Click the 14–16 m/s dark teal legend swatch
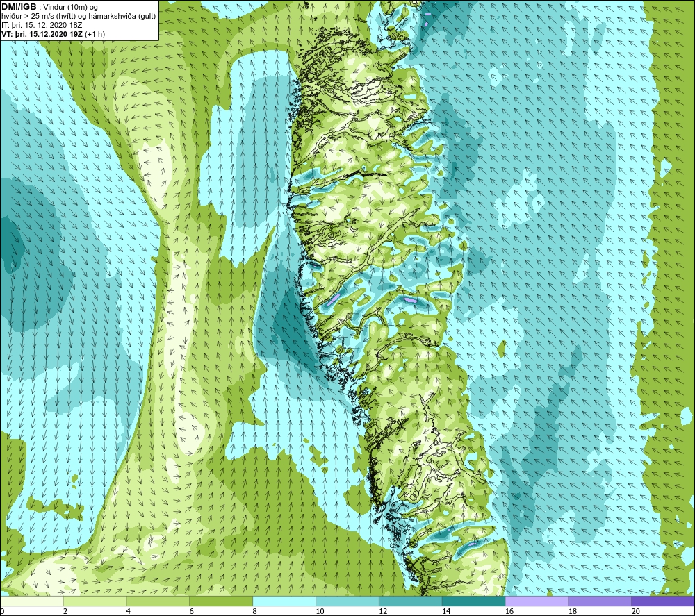Viewport: 695px width, 616px height. [x=473, y=601]
